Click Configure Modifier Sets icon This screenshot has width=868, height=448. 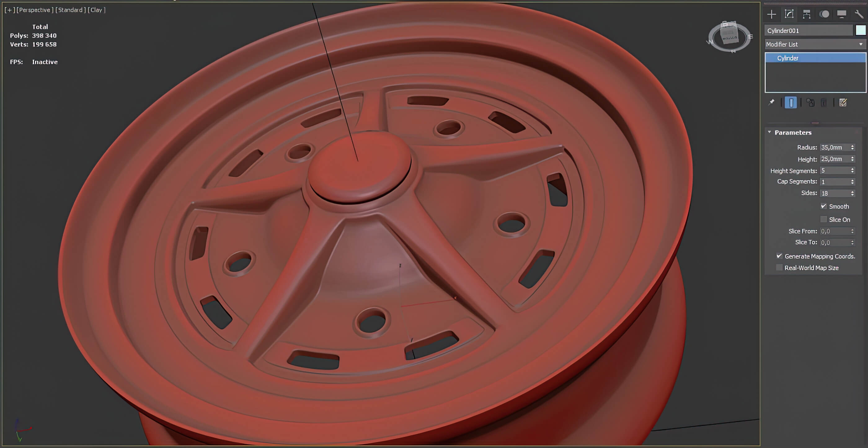843,103
